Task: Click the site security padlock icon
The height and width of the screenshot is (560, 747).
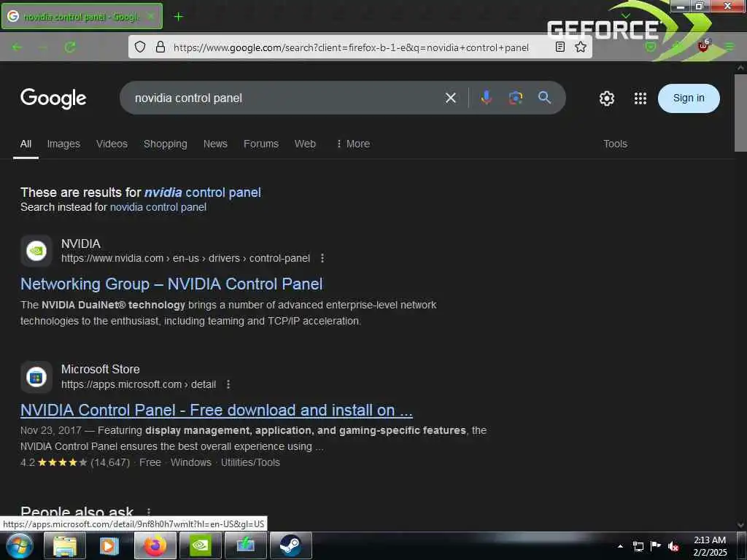Action: [160, 47]
